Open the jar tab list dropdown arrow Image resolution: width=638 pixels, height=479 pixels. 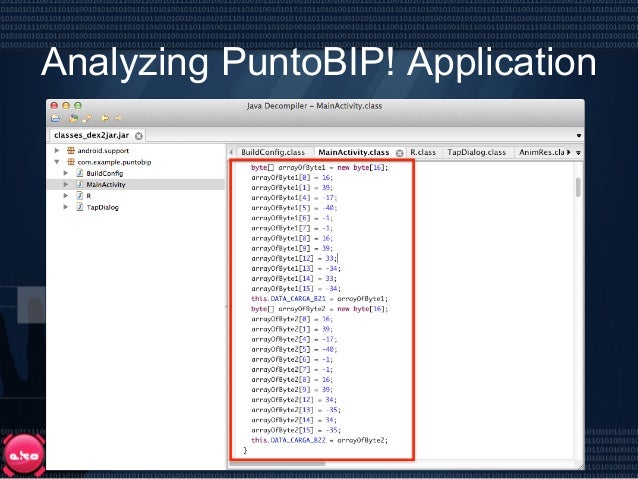click(579, 136)
